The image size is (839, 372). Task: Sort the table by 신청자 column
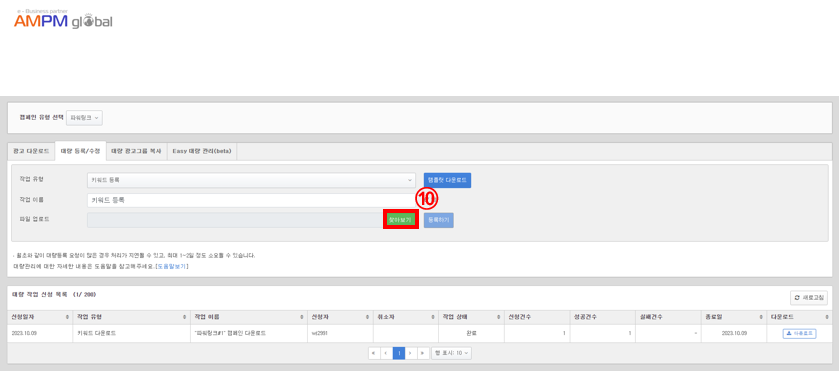coord(340,317)
